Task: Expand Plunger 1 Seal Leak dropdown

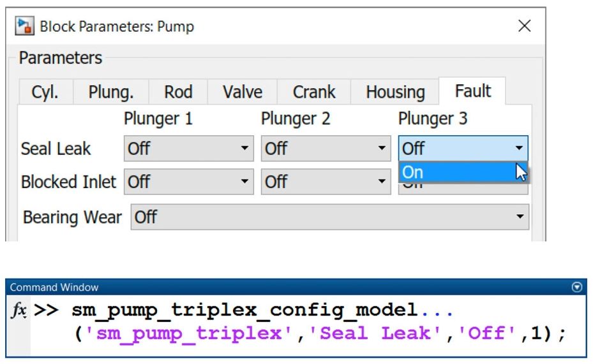Action: tap(188, 149)
